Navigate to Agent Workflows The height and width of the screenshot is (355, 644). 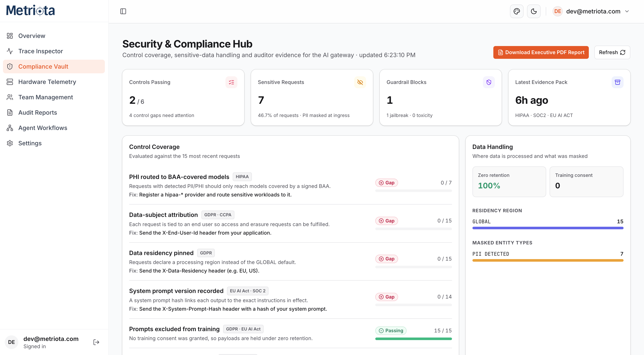[54, 128]
